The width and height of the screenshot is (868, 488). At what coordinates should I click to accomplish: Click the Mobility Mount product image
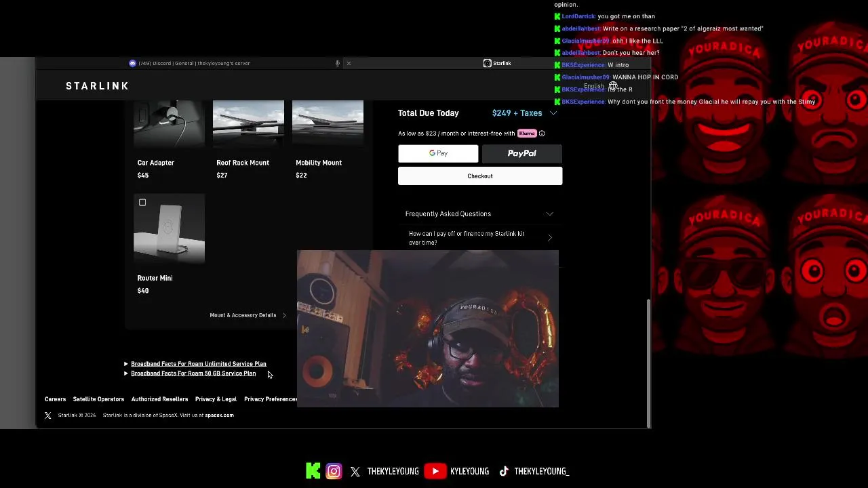click(x=328, y=123)
